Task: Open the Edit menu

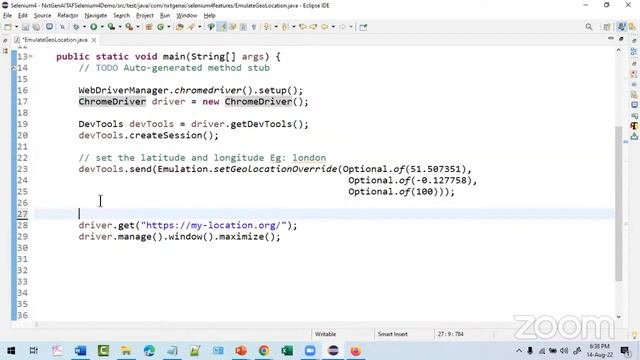Action: coord(23,16)
